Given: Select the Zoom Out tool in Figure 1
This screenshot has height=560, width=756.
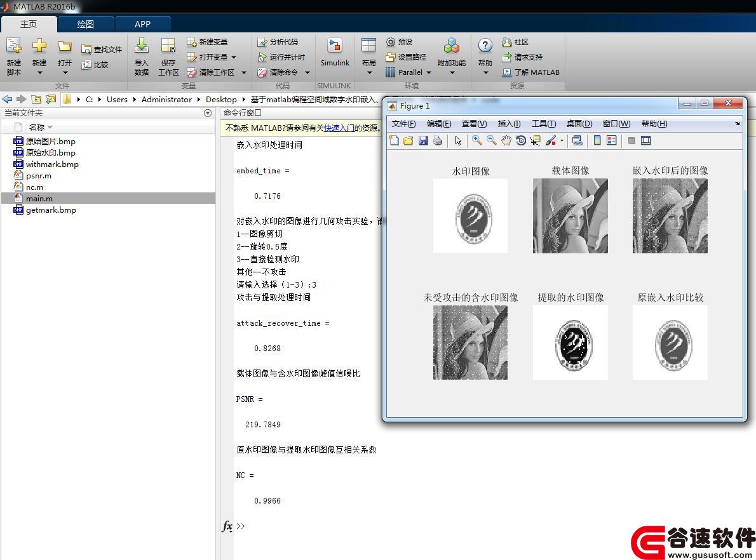Looking at the screenshot, I should coord(491,140).
